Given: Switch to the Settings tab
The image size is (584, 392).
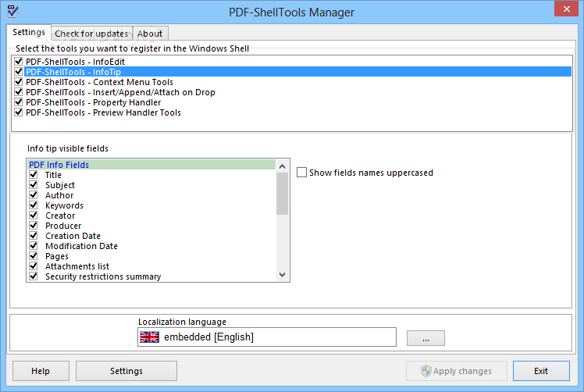Looking at the screenshot, I should pos(29,33).
